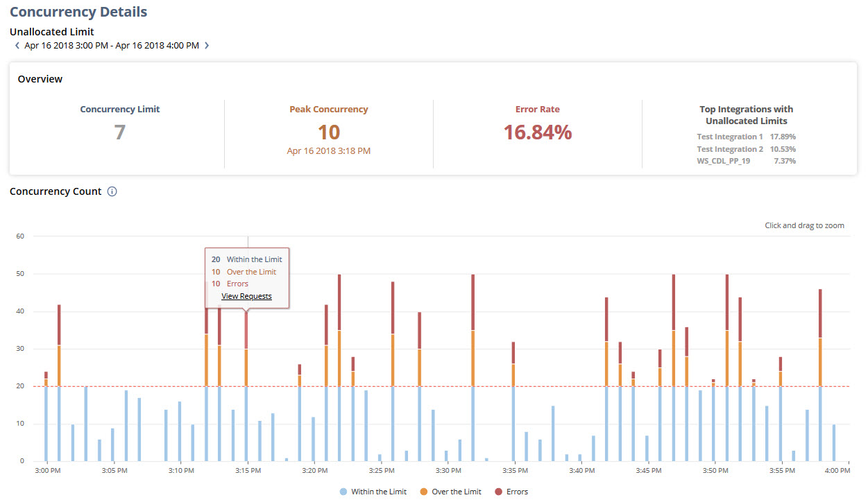Click the Error Rate value 16.84%
This screenshot has width=868, height=502.
[x=538, y=132]
